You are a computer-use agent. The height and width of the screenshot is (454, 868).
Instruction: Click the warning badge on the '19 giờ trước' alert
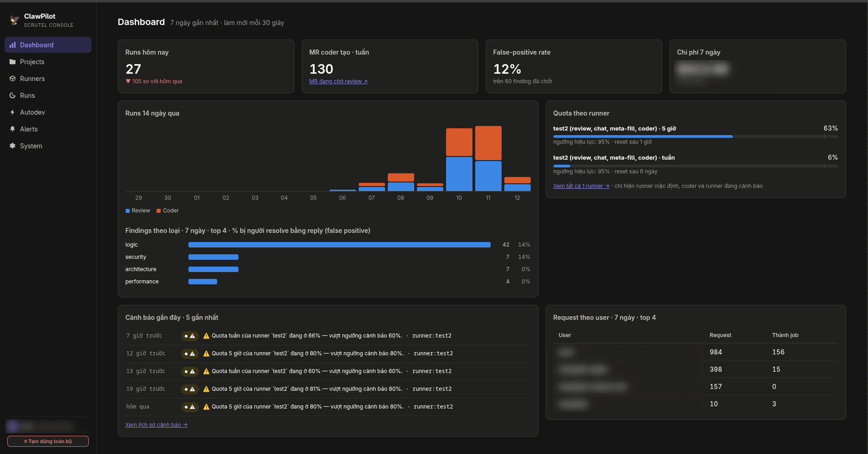[190, 389]
